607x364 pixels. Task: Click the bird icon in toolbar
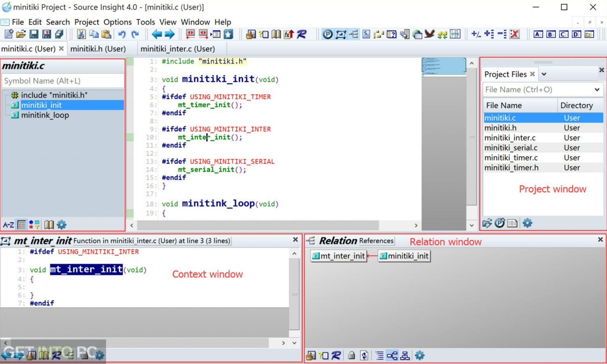(x=429, y=34)
